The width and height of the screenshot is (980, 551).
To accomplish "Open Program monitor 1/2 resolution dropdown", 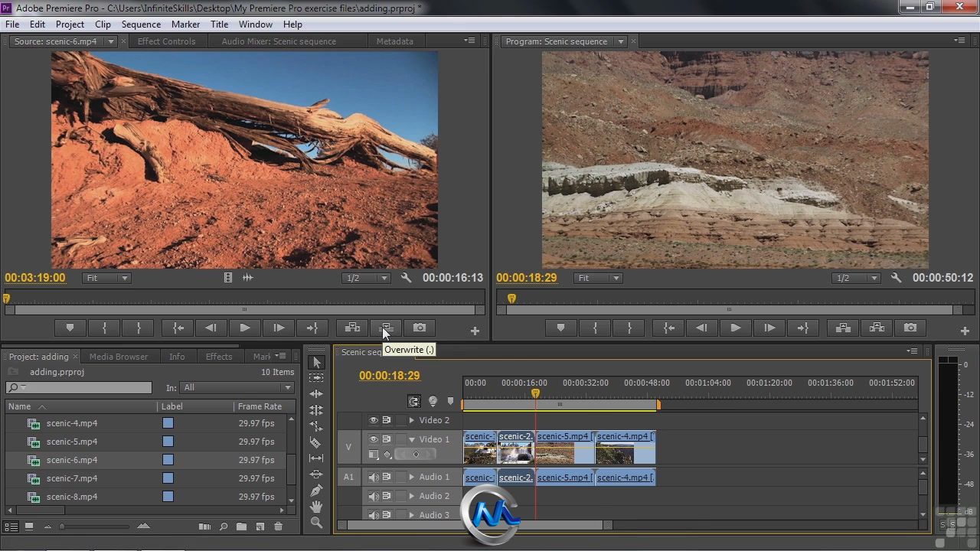I will [857, 278].
